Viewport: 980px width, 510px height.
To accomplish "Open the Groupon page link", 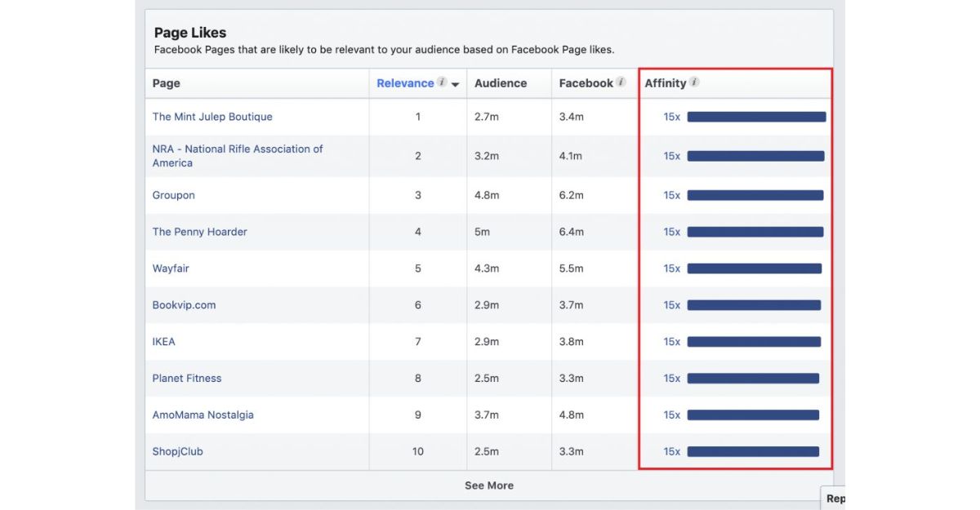I will (173, 195).
